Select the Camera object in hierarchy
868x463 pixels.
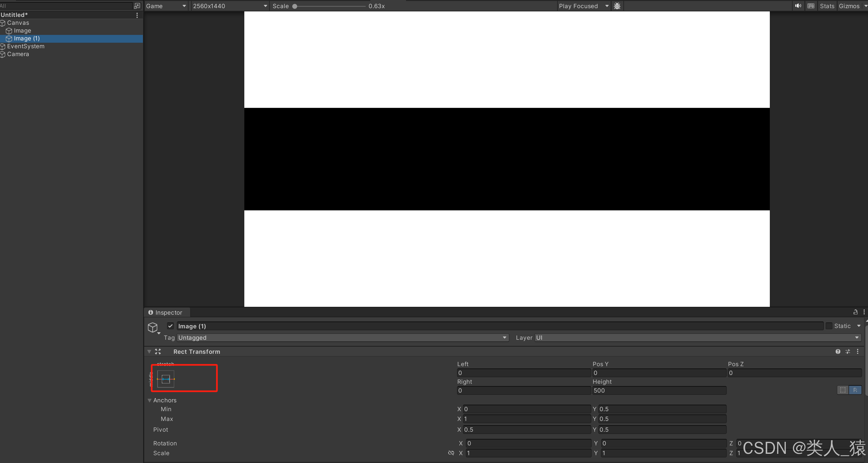point(18,54)
